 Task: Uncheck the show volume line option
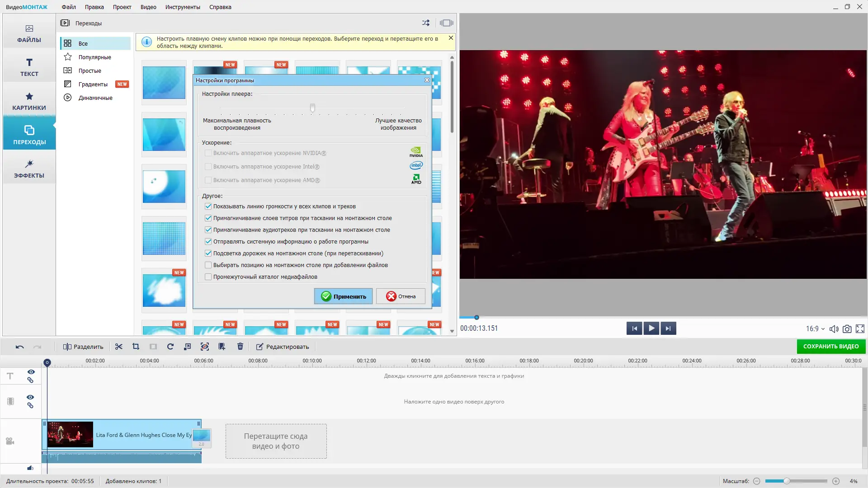point(208,206)
